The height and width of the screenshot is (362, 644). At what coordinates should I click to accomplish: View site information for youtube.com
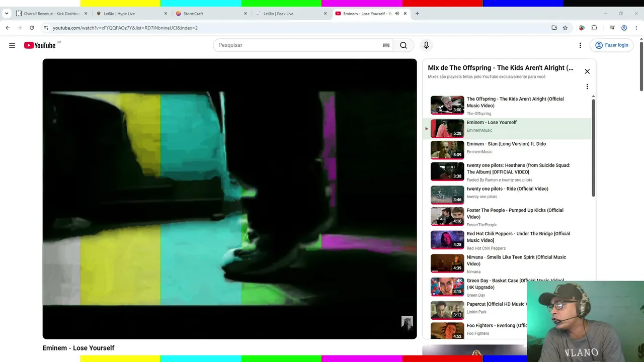pos(46,28)
